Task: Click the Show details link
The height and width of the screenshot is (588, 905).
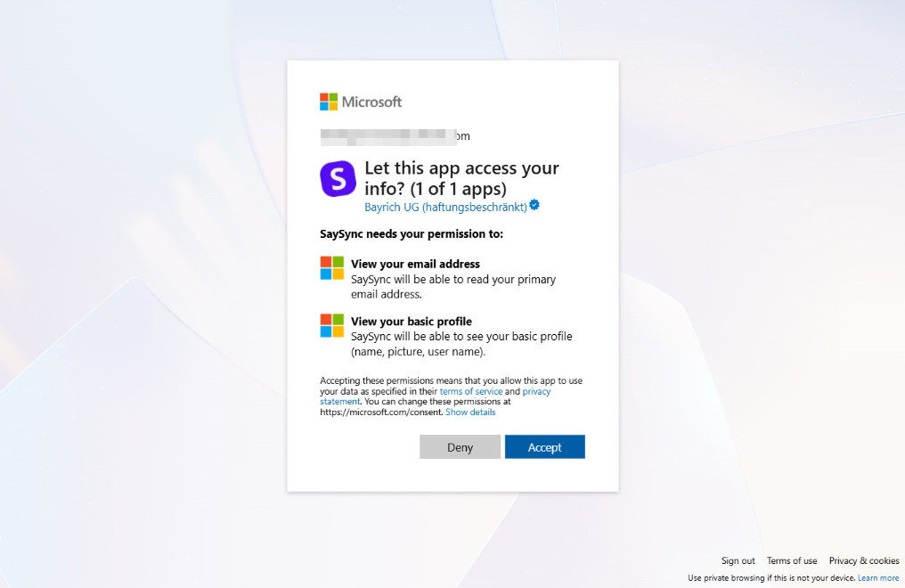Action: [x=470, y=412]
